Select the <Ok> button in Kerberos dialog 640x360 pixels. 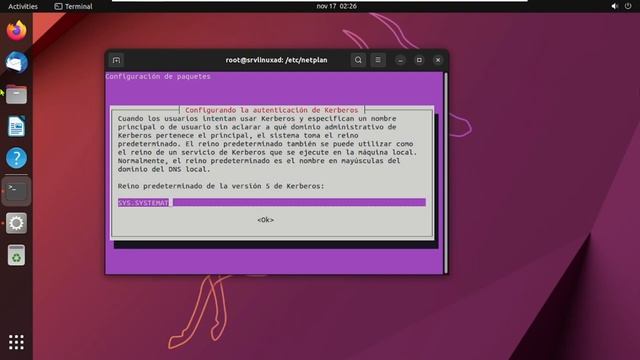click(265, 220)
